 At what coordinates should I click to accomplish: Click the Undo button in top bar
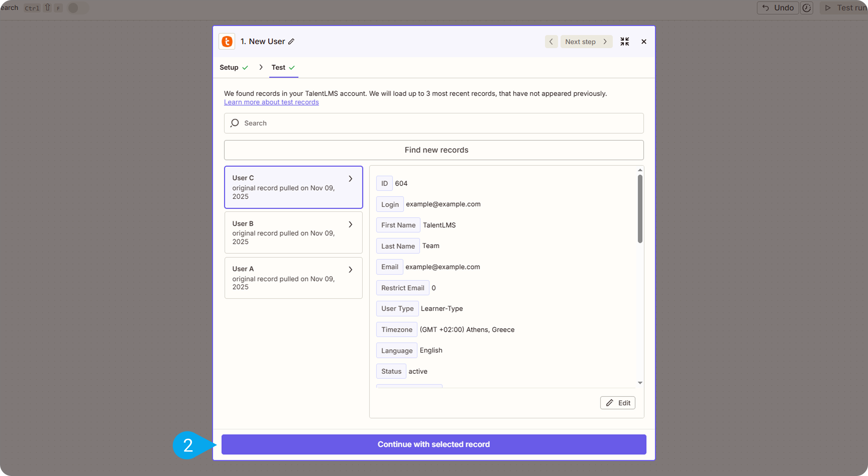[778, 8]
